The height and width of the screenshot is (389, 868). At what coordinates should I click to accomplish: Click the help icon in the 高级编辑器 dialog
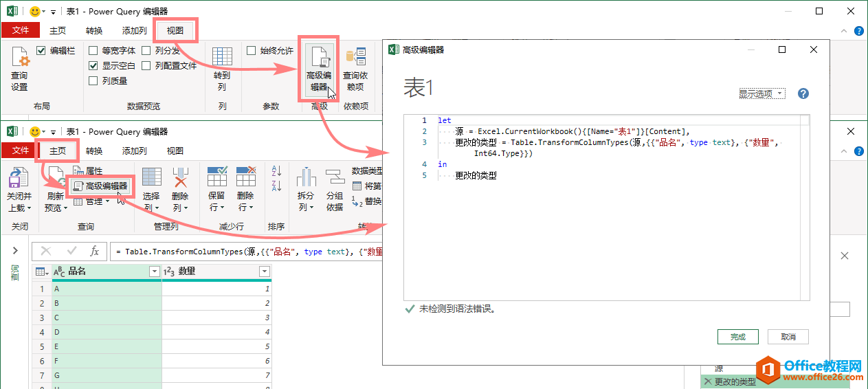click(x=803, y=93)
